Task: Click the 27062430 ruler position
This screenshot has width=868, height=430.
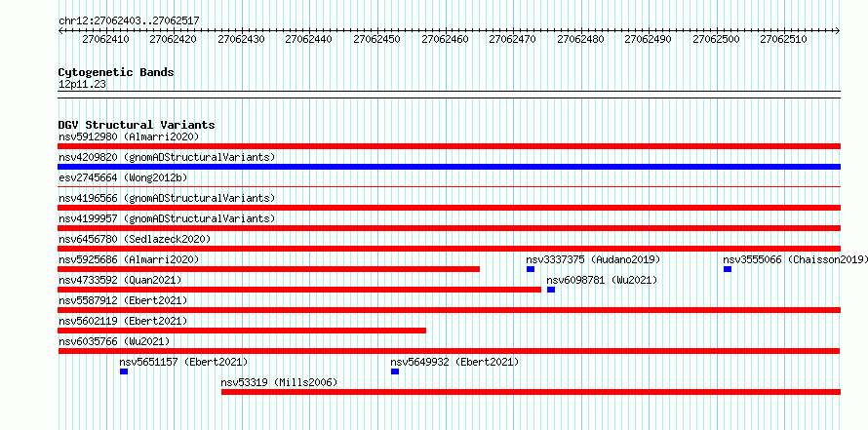Action: 241,39
